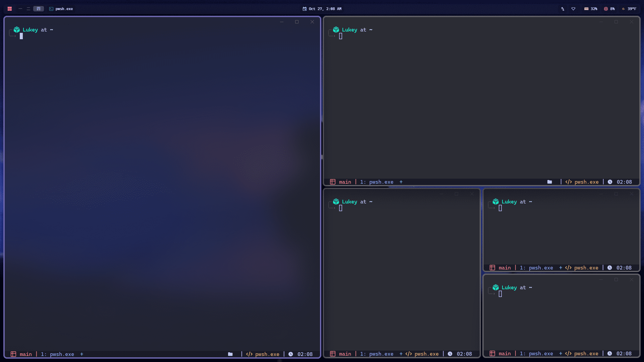Click 'main' workspace icon in bottom-right terminal

[x=492, y=354]
